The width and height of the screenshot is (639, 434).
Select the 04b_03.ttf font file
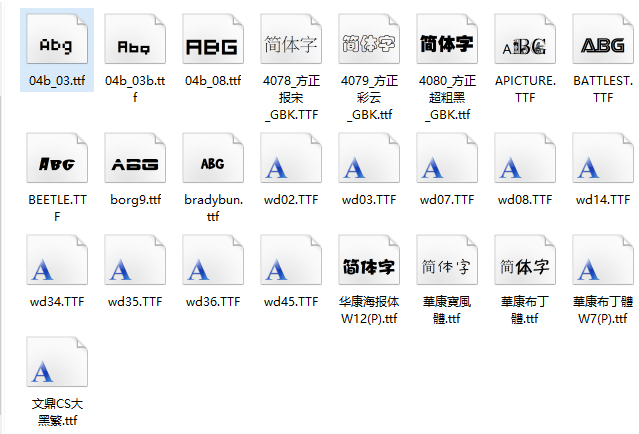[57, 43]
